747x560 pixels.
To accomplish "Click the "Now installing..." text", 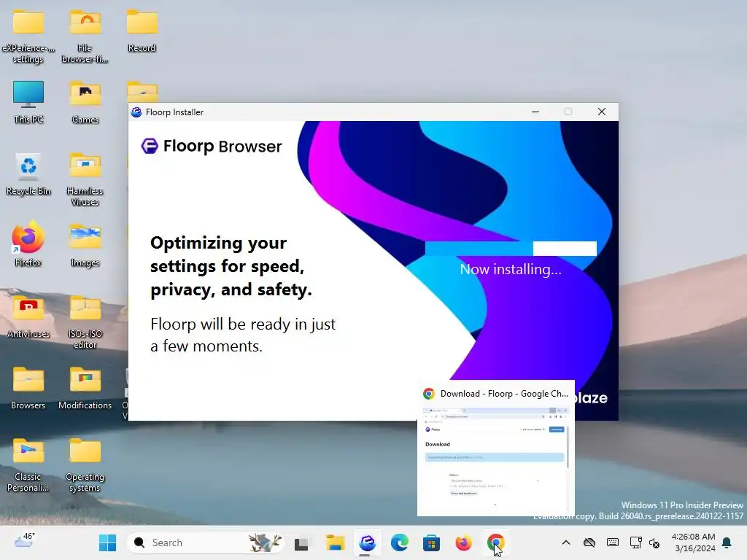I will point(511,270).
